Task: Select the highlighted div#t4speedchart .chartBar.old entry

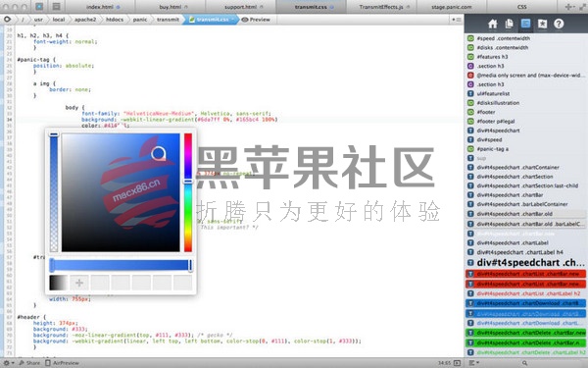Action: click(x=525, y=214)
